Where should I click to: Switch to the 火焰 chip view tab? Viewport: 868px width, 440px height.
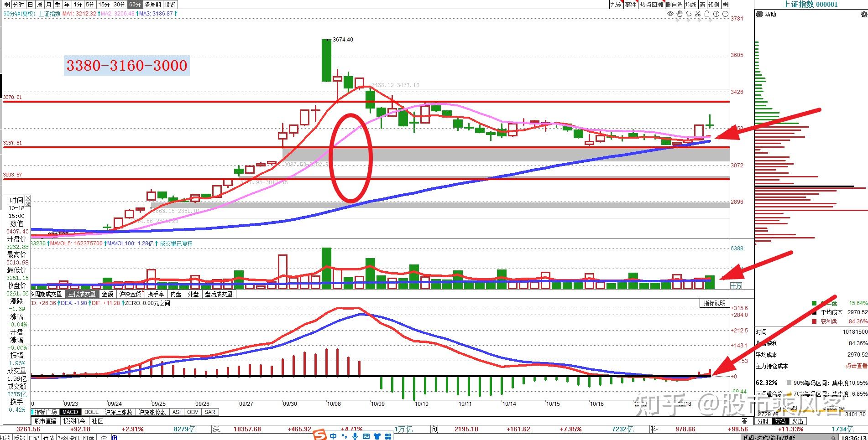click(x=797, y=421)
